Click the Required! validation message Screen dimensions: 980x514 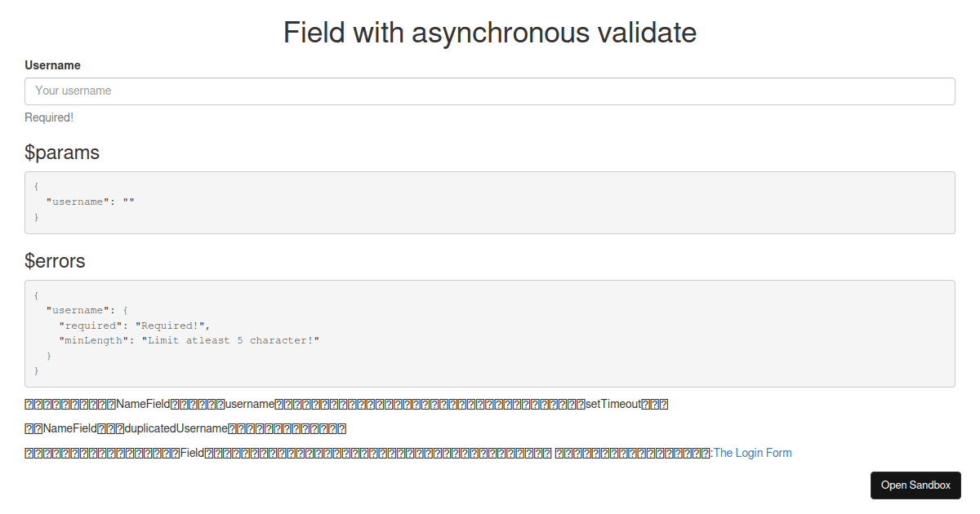(48, 117)
